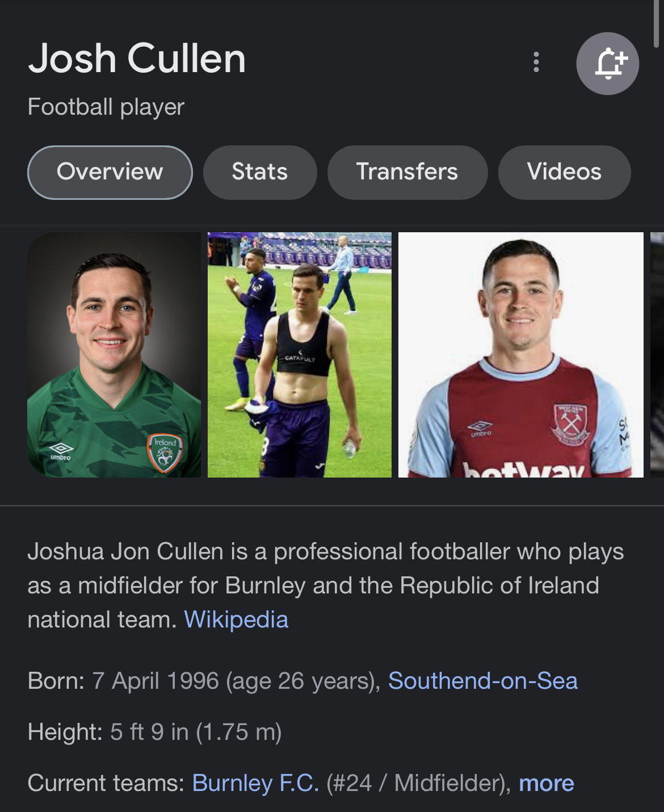This screenshot has width=664, height=812.
Task: Select the Overview tab
Action: pos(110,172)
